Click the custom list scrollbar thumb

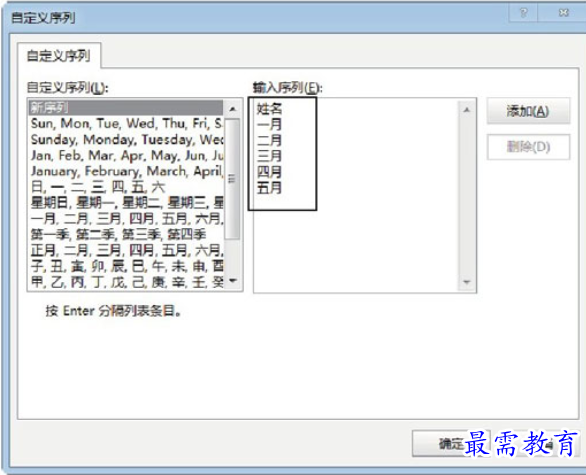pyautogui.click(x=232, y=179)
